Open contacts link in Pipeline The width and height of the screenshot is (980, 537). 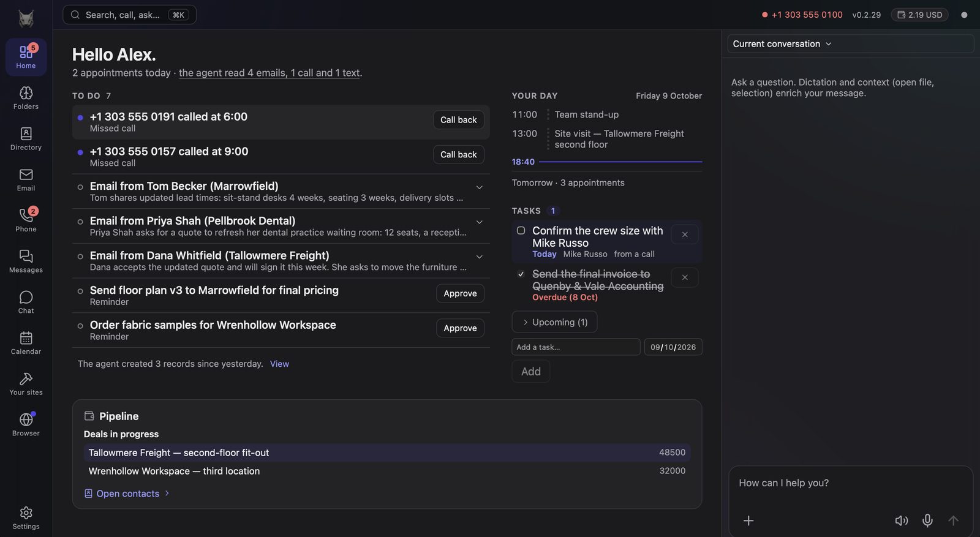(x=127, y=494)
